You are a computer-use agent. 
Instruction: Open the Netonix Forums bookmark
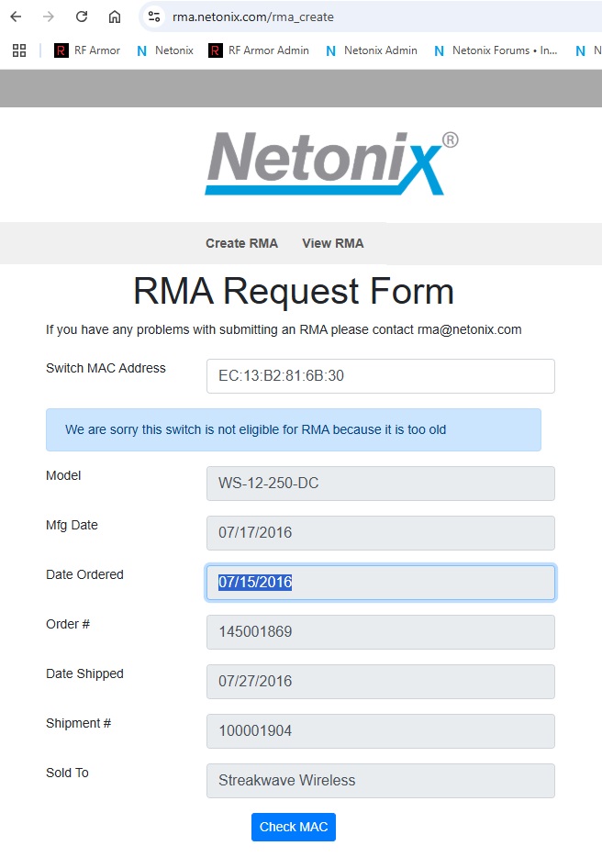[496, 50]
